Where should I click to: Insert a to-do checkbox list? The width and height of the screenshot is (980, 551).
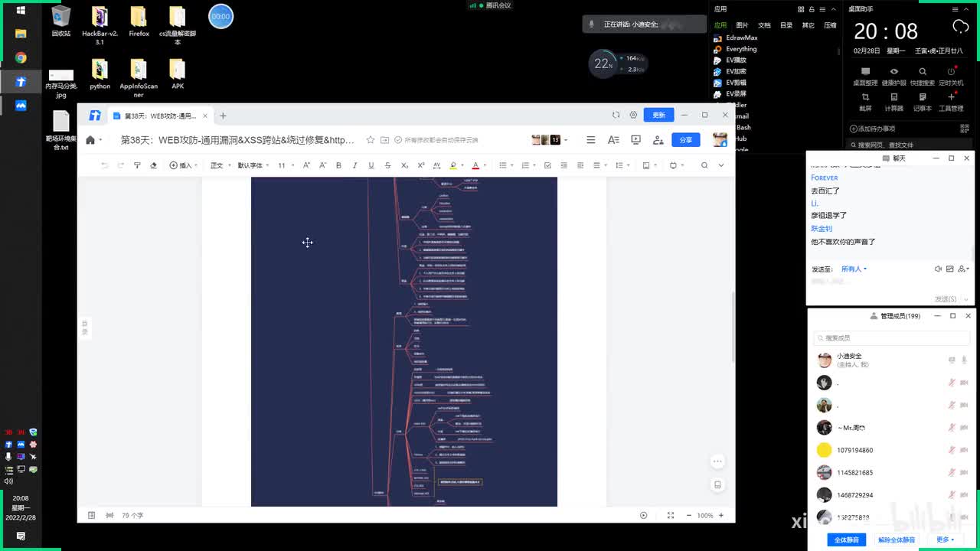pyautogui.click(x=547, y=165)
